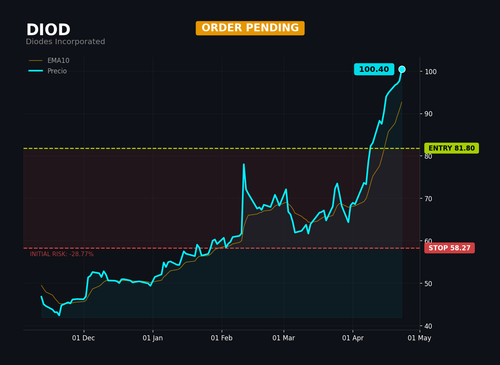The image size is (500, 365).
Task: Click the STOP 58.27 label
Action: (449, 248)
